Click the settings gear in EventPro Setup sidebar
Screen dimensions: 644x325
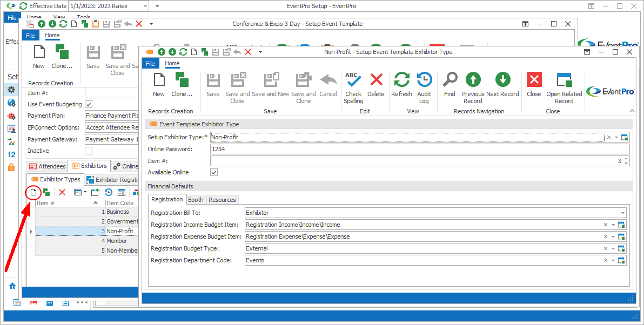point(11,90)
